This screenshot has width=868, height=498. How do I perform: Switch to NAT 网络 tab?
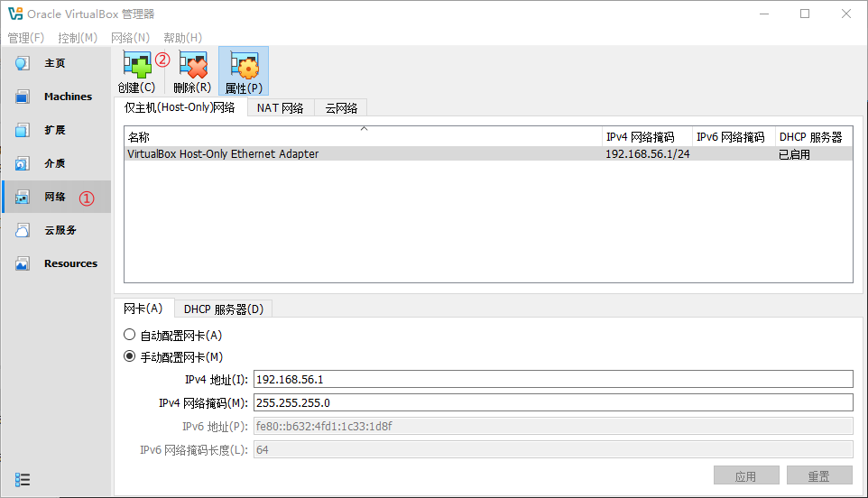[280, 108]
